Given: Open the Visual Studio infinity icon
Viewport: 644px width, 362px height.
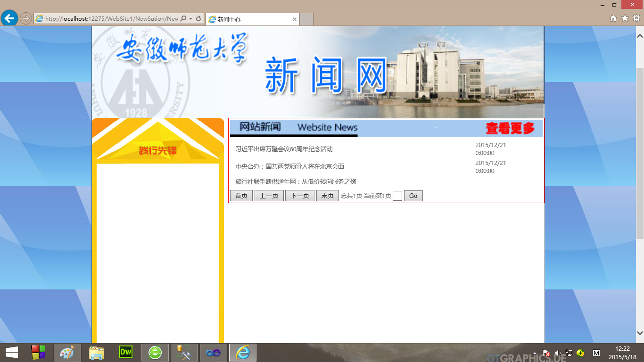Looking at the screenshot, I should (214, 352).
